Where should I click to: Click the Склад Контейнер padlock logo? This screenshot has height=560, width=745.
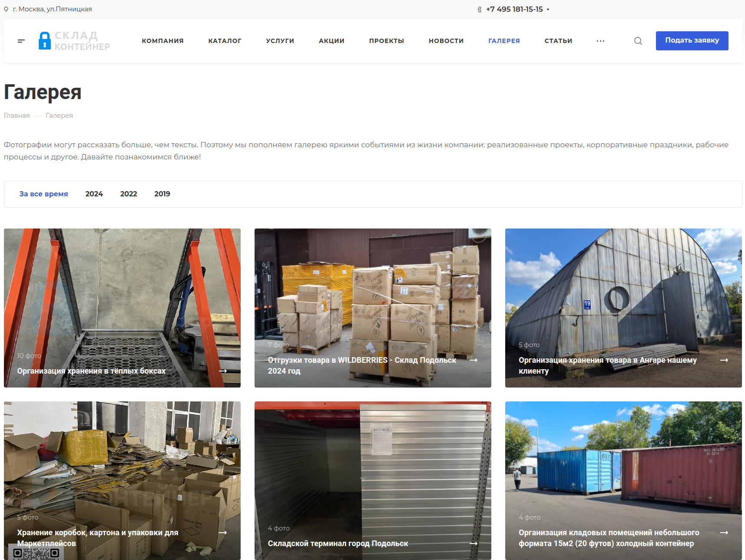point(74,41)
